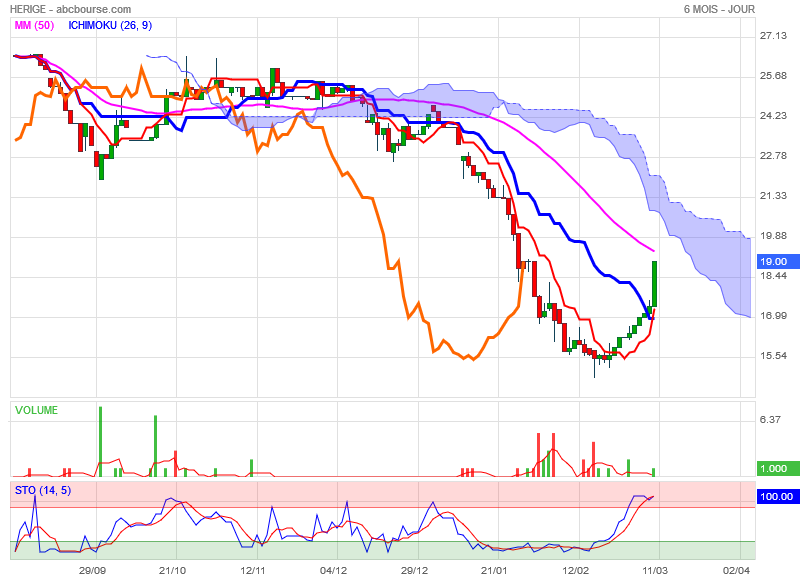Click the 21/10 date axis label
The image size is (800, 580).
coord(172,570)
